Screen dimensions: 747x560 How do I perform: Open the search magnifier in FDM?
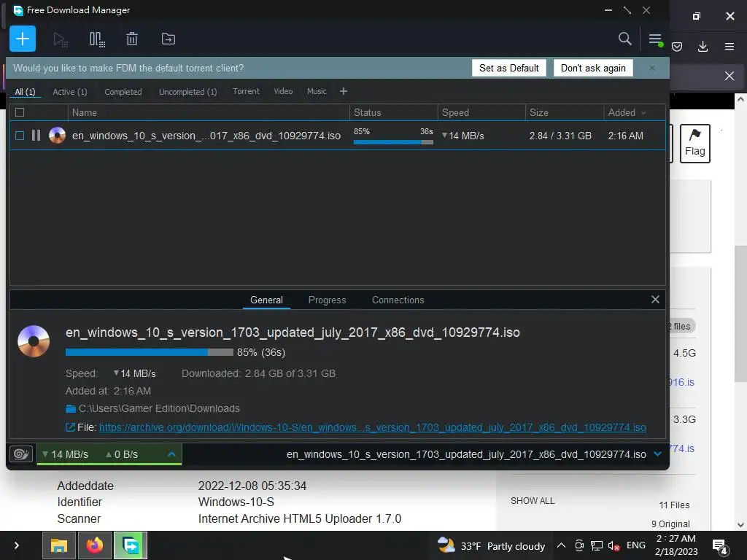pyautogui.click(x=624, y=39)
